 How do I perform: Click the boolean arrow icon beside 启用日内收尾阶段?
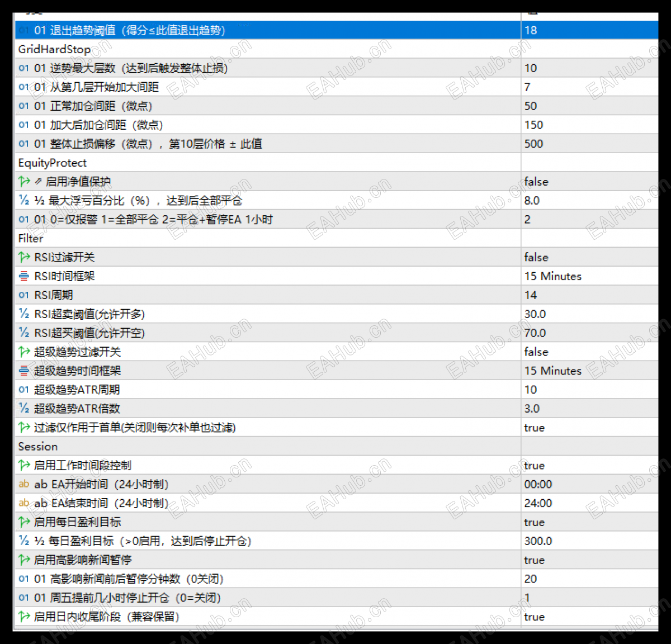coord(23,617)
